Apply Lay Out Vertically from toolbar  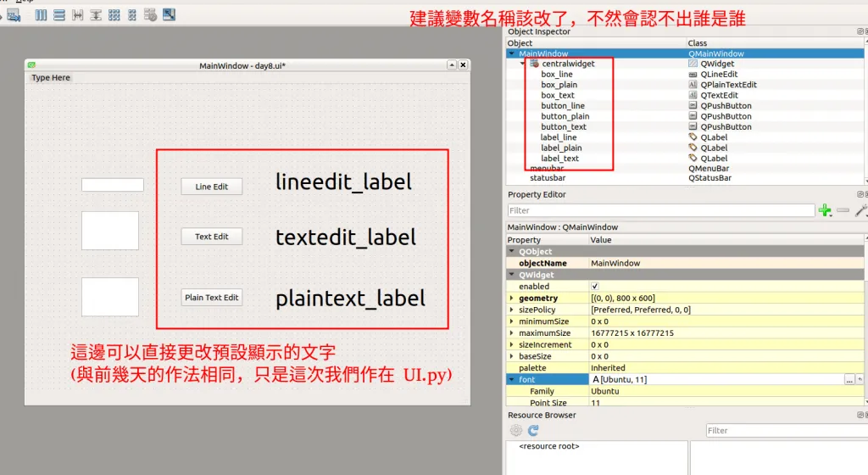point(59,14)
